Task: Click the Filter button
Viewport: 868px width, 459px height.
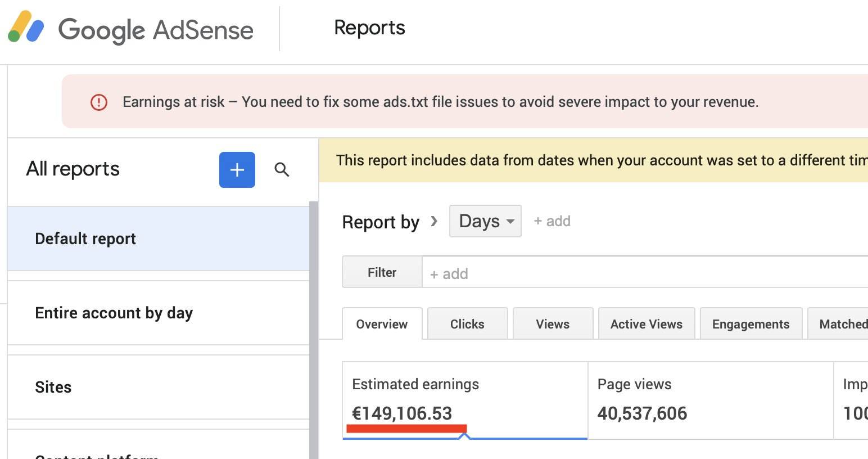Action: [382, 272]
